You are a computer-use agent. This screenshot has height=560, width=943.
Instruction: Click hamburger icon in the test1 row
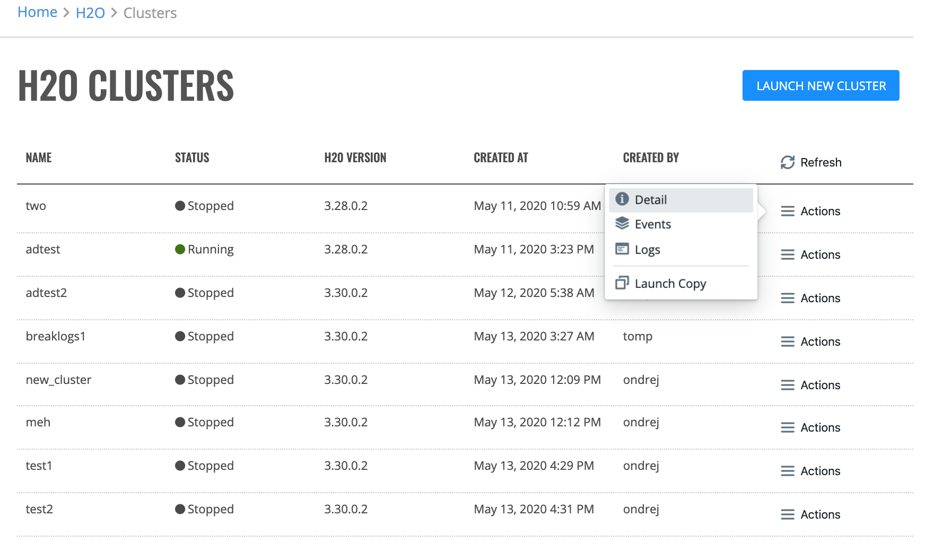click(788, 471)
